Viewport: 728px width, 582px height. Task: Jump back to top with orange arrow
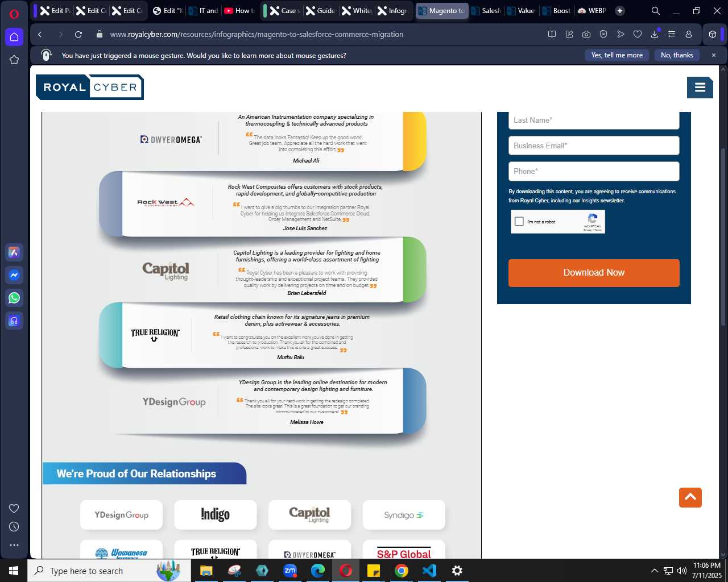690,497
